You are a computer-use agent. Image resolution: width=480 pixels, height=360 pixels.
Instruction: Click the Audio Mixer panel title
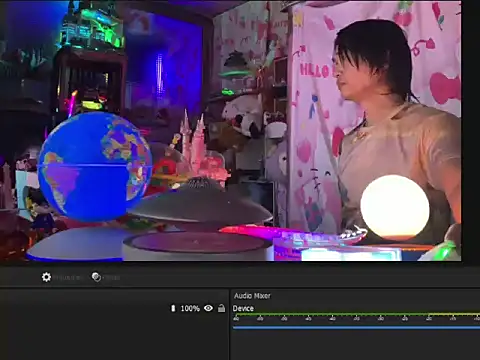(252, 296)
